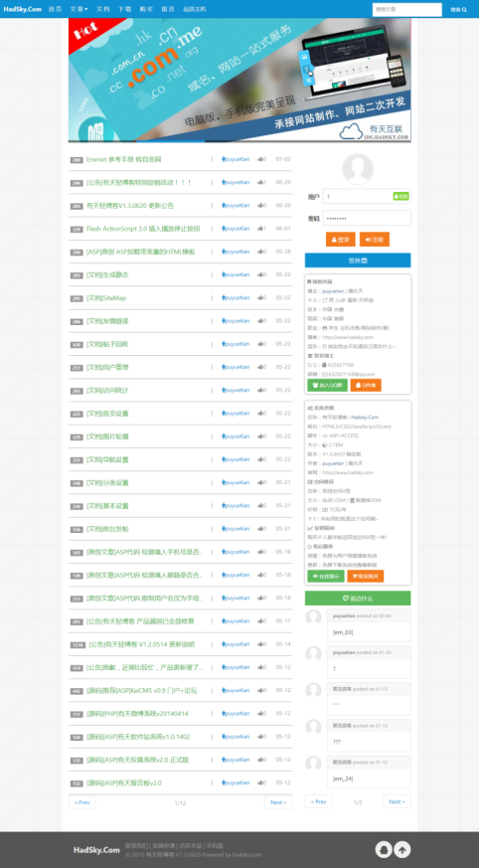Click the thumbs-up icon on the Emmet post
479x868 pixels.
click(x=260, y=159)
